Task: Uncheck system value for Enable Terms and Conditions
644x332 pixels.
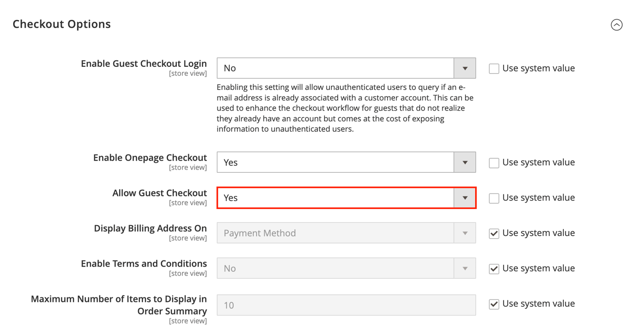Action: pyautogui.click(x=494, y=268)
